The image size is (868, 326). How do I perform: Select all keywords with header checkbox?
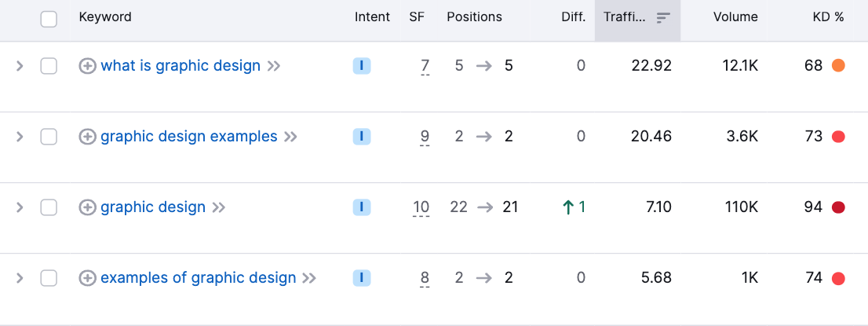tap(49, 20)
